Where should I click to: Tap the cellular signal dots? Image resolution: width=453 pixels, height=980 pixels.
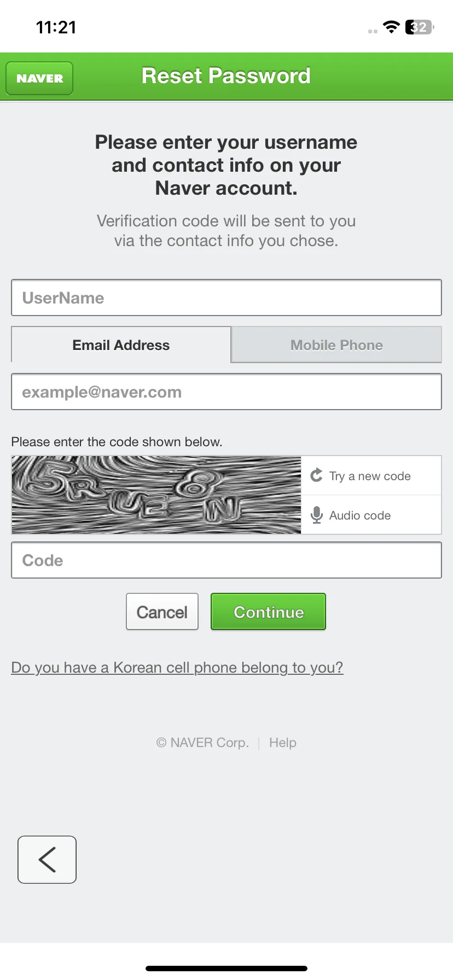coord(373,31)
